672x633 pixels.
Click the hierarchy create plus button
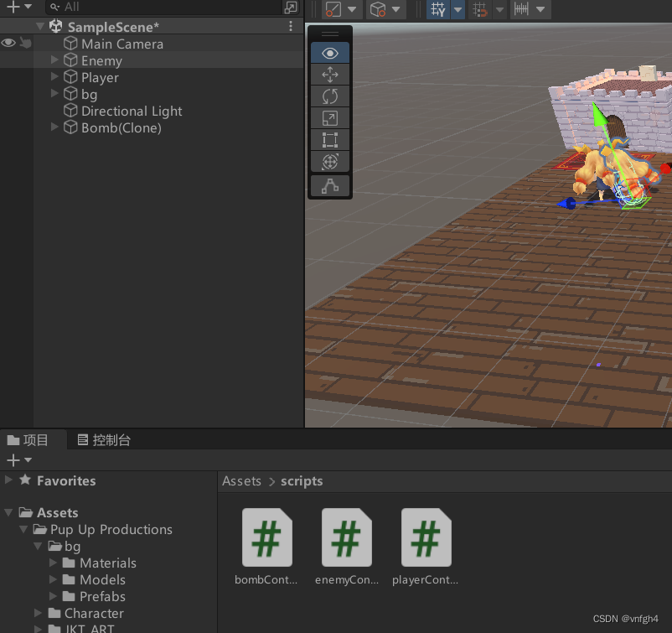13,7
